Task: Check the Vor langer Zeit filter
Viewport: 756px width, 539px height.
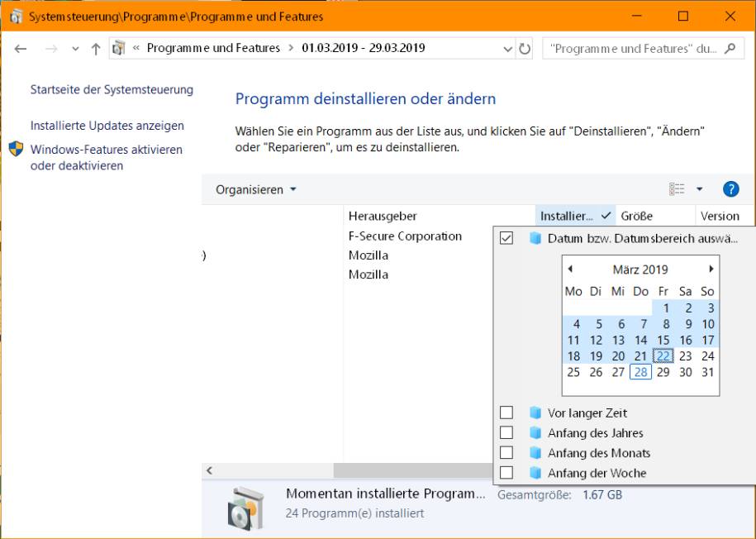Action: click(506, 413)
